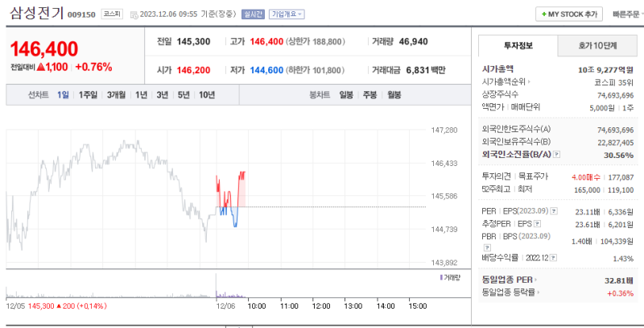Select the 1일 line chart period

click(63, 95)
